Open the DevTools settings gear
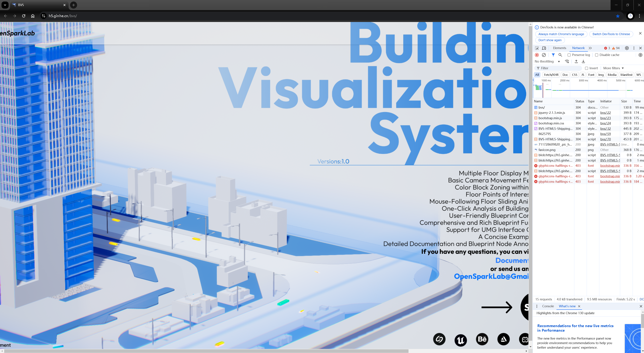The height and width of the screenshot is (353, 644). (627, 48)
